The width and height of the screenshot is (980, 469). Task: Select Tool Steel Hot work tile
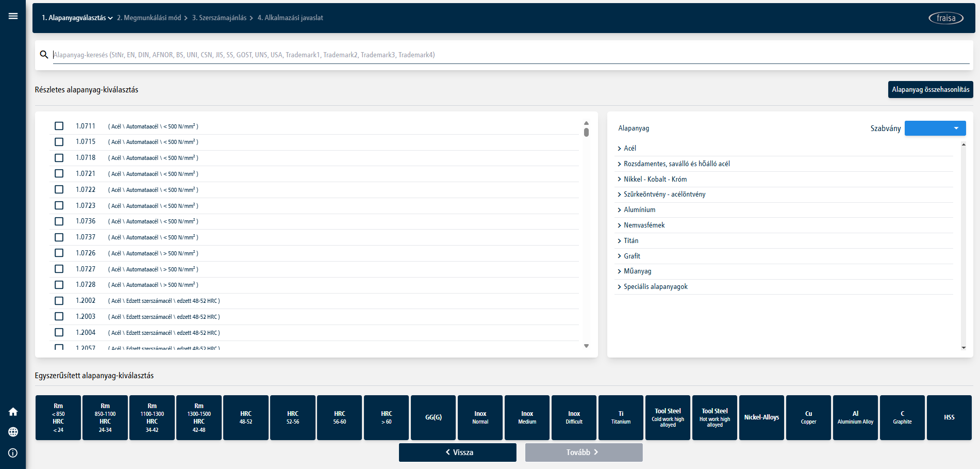point(715,417)
